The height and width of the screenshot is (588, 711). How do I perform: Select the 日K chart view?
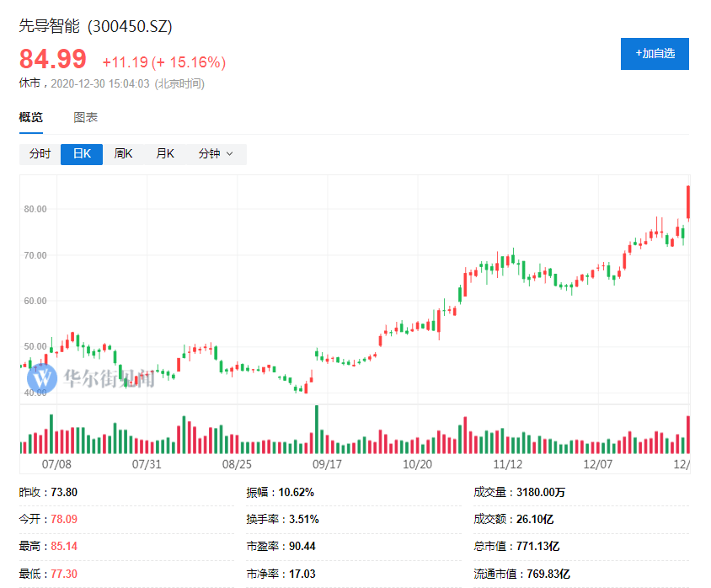(x=82, y=154)
